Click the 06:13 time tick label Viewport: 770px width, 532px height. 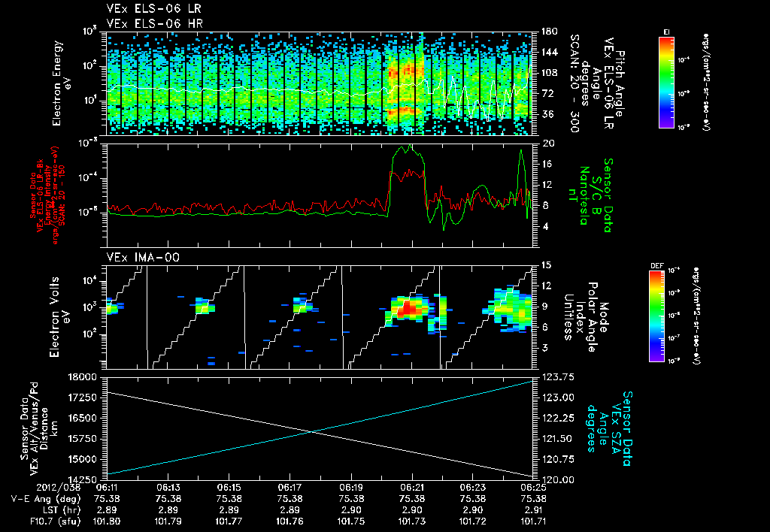click(168, 488)
